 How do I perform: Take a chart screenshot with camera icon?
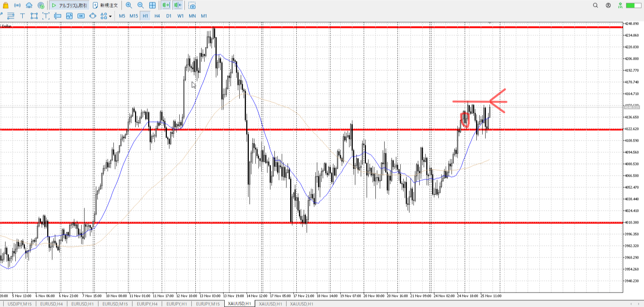pos(192,5)
